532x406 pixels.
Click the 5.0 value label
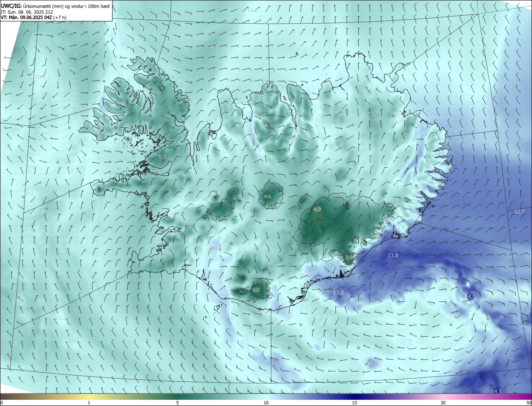pos(216,198)
